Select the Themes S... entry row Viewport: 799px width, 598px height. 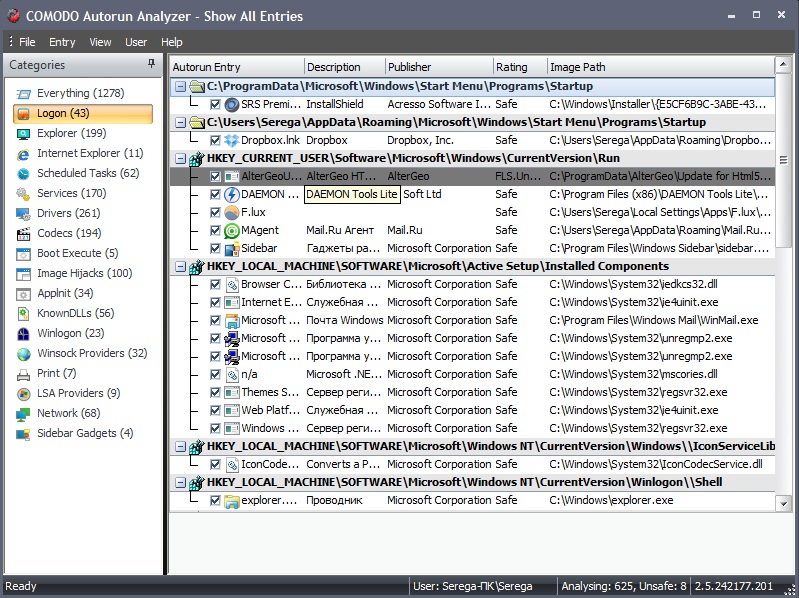(472, 393)
